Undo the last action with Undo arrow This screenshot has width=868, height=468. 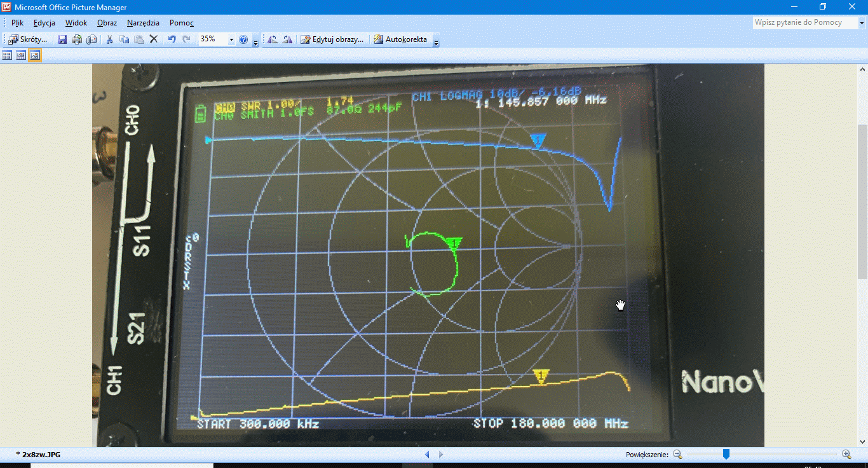[172, 39]
